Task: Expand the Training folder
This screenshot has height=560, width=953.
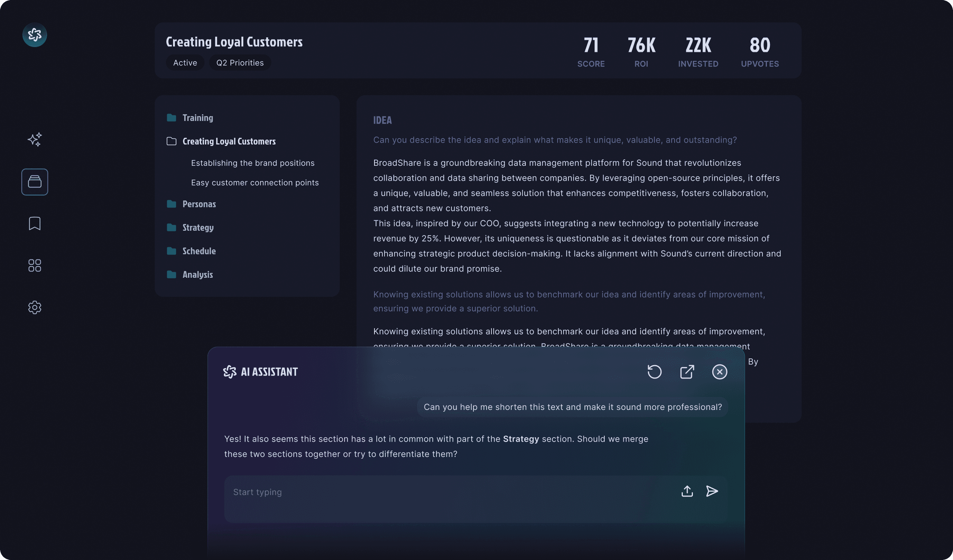Action: (197, 118)
